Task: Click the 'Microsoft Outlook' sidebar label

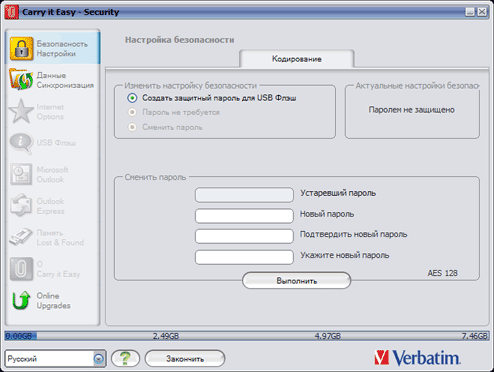Action: pyautogui.click(x=52, y=175)
